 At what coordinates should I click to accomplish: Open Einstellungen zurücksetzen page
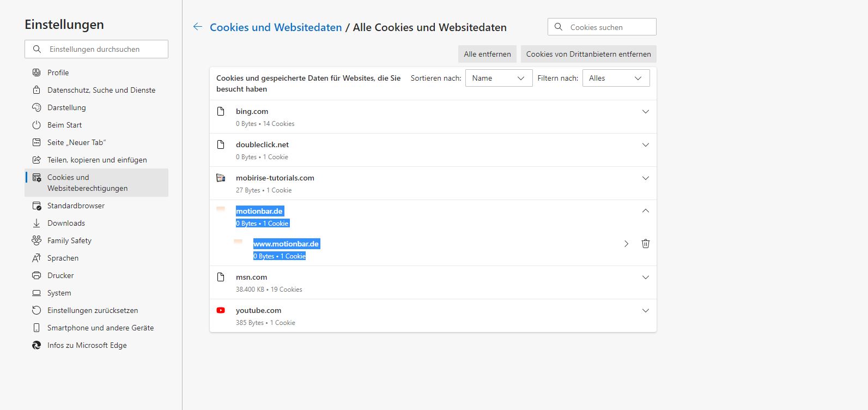click(x=96, y=310)
